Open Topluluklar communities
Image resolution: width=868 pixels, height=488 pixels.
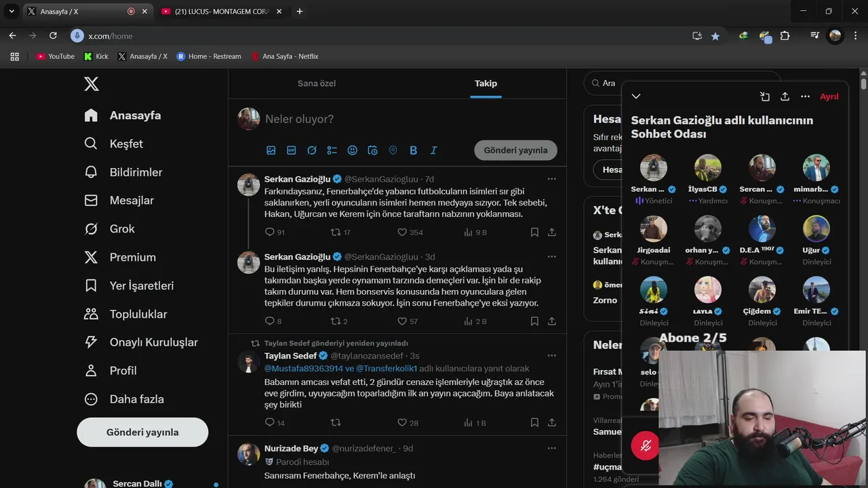coord(125,314)
